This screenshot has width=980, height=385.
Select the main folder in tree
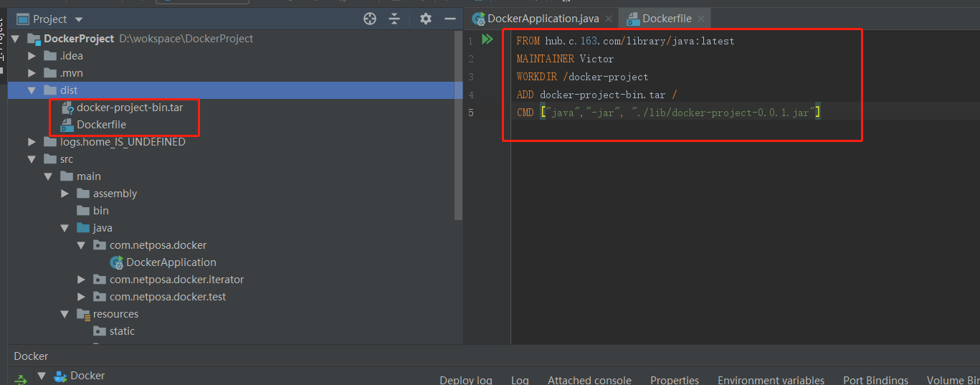[x=89, y=176]
